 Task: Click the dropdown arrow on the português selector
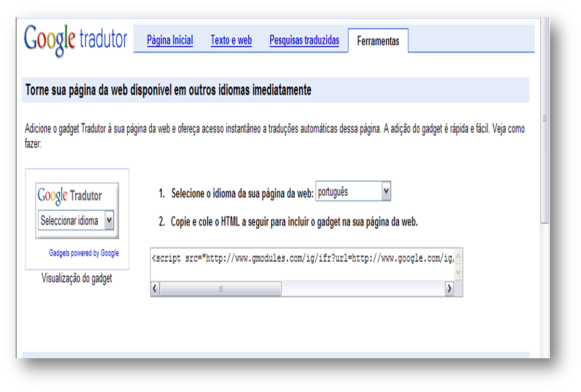point(386,191)
